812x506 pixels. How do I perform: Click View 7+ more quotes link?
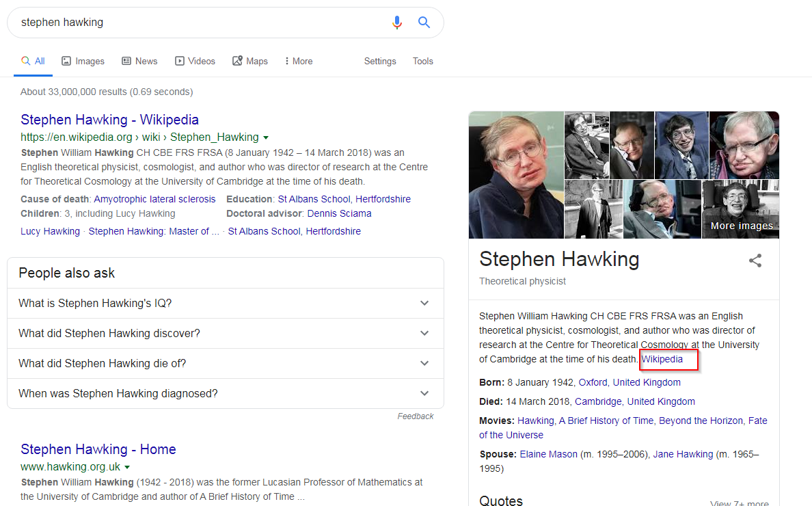(740, 503)
